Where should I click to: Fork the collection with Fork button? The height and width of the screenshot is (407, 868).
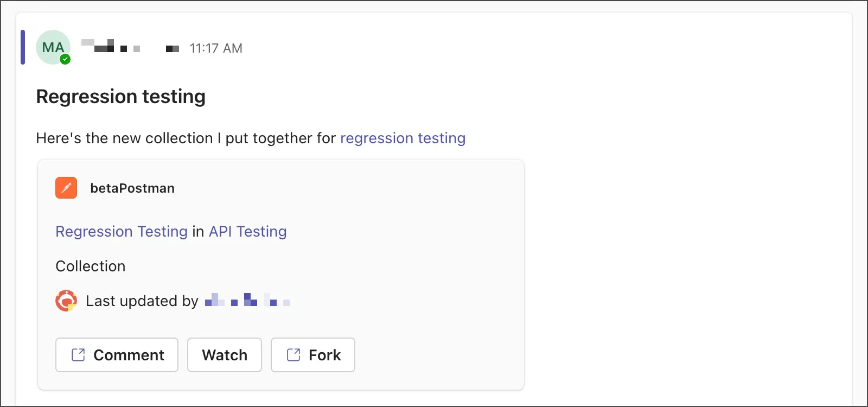313,355
